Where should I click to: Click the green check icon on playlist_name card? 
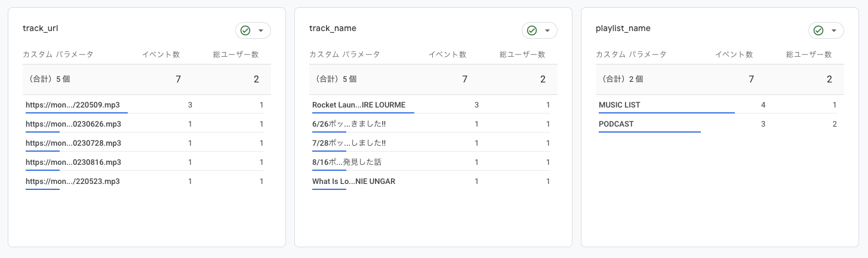click(818, 30)
